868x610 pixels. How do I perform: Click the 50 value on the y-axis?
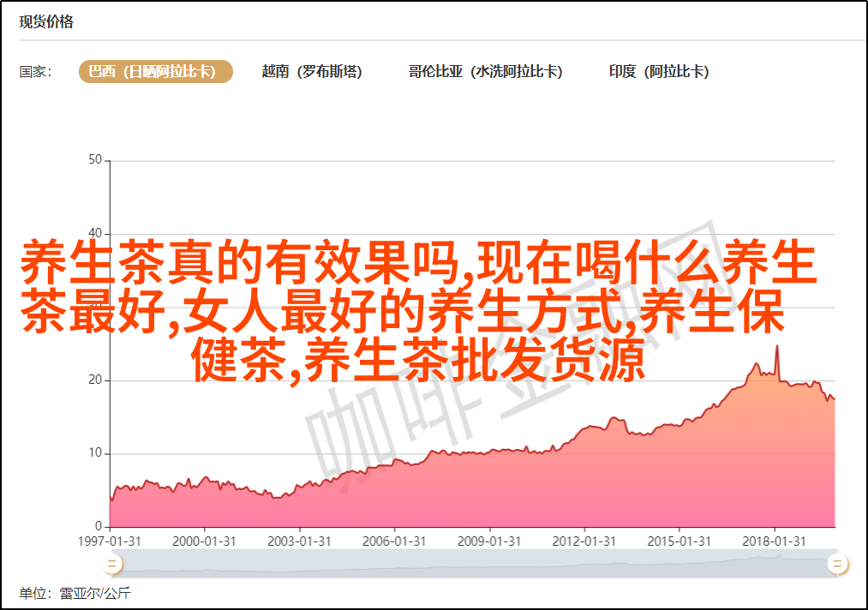point(95,160)
